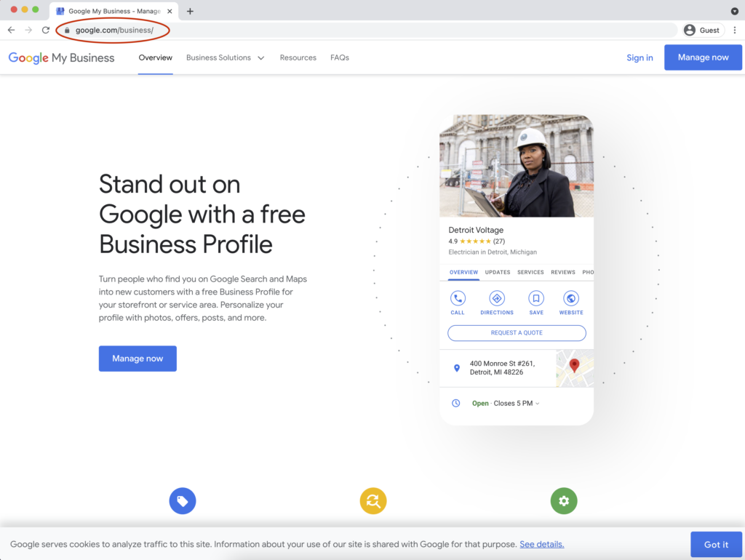Click the text Electrician in Detroit, Michigan

tap(493, 252)
